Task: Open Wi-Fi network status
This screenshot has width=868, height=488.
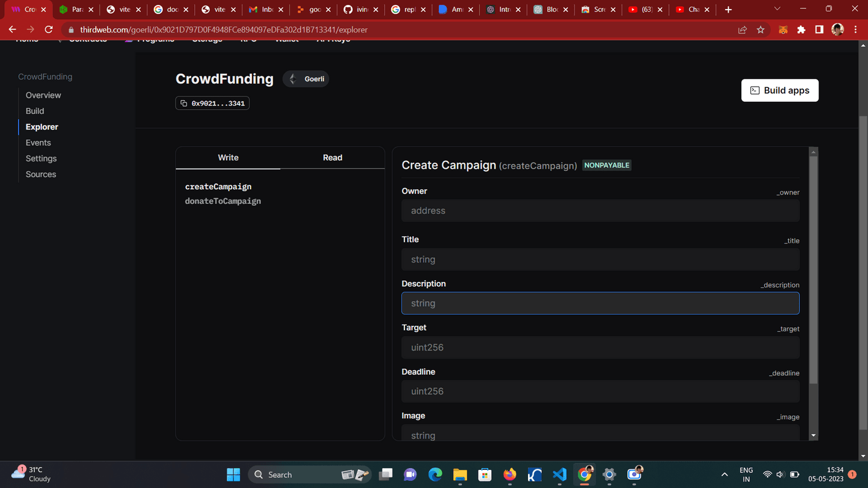Action: coord(767,475)
